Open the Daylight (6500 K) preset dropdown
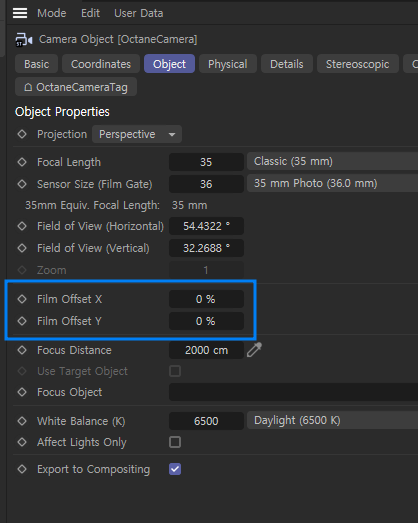The image size is (418, 523). (332, 420)
